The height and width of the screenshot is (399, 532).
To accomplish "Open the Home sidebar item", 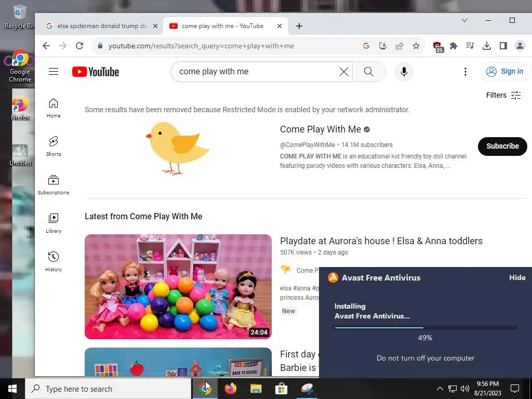I will pyautogui.click(x=54, y=108).
